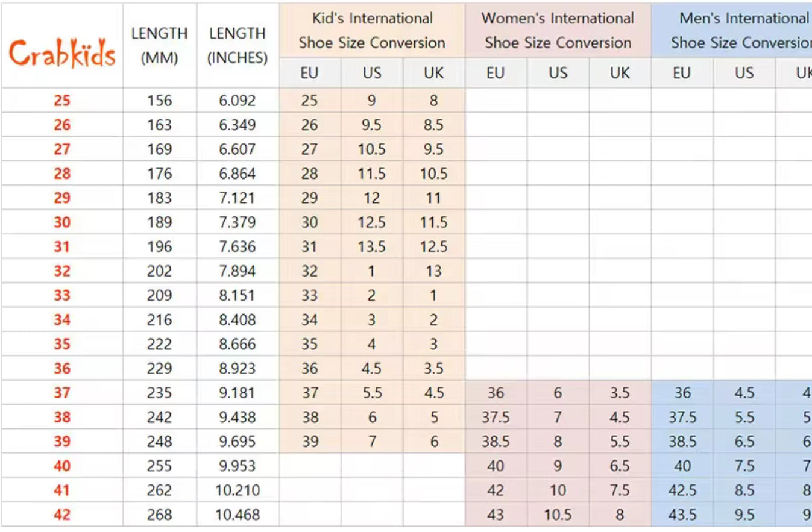The height and width of the screenshot is (532, 812).
Task: Click the red Crabkids size 28 cell
Action: point(62,174)
